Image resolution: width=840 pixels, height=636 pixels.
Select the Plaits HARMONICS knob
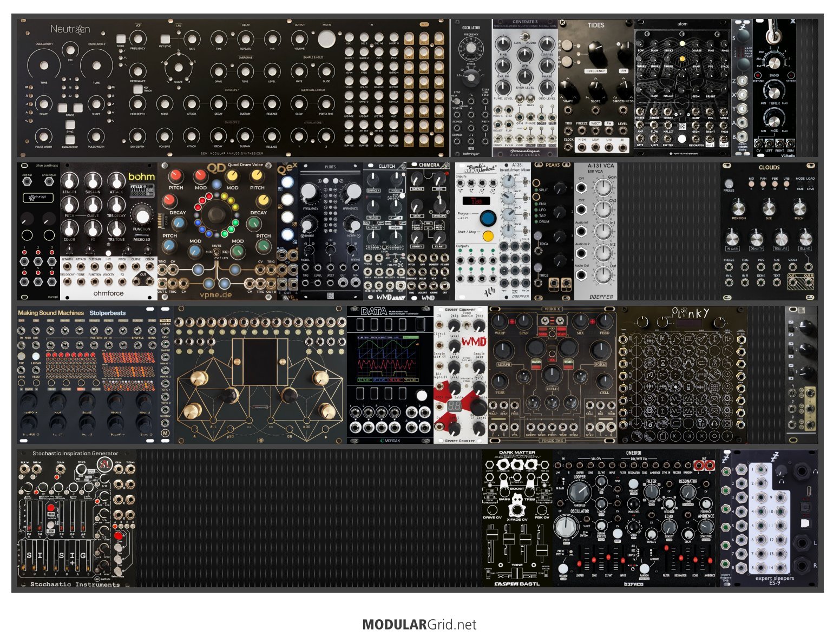(352, 192)
